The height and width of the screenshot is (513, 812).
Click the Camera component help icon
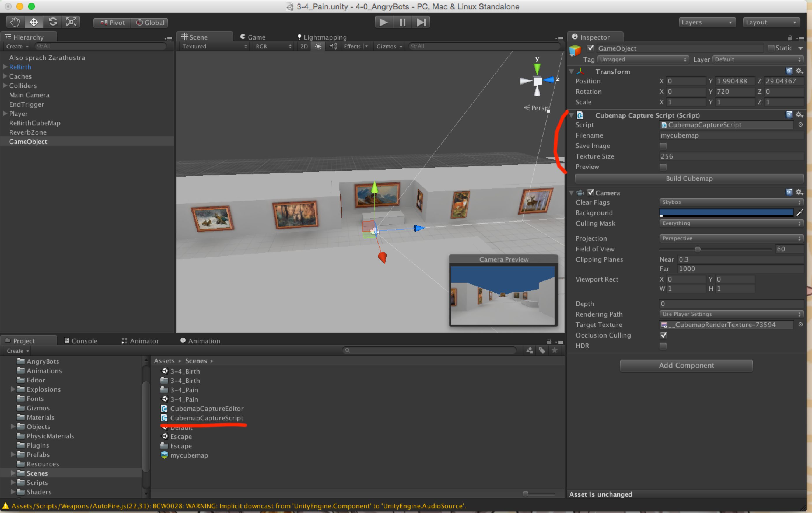pos(789,192)
